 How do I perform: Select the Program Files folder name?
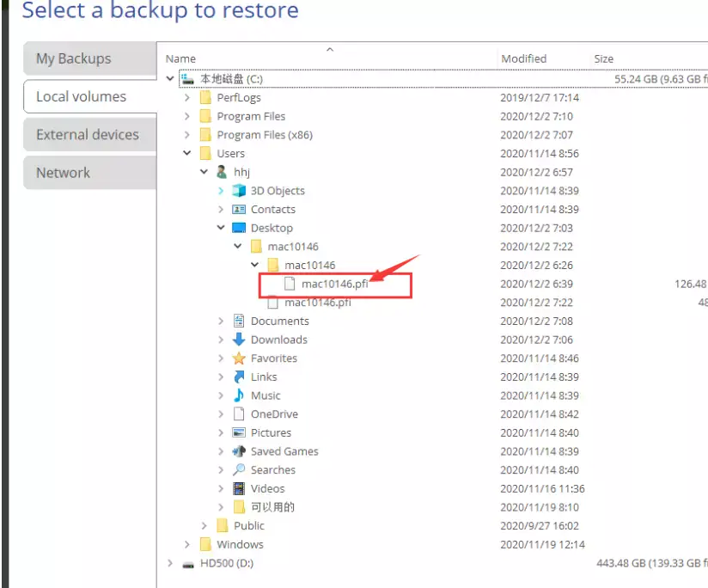(x=251, y=116)
